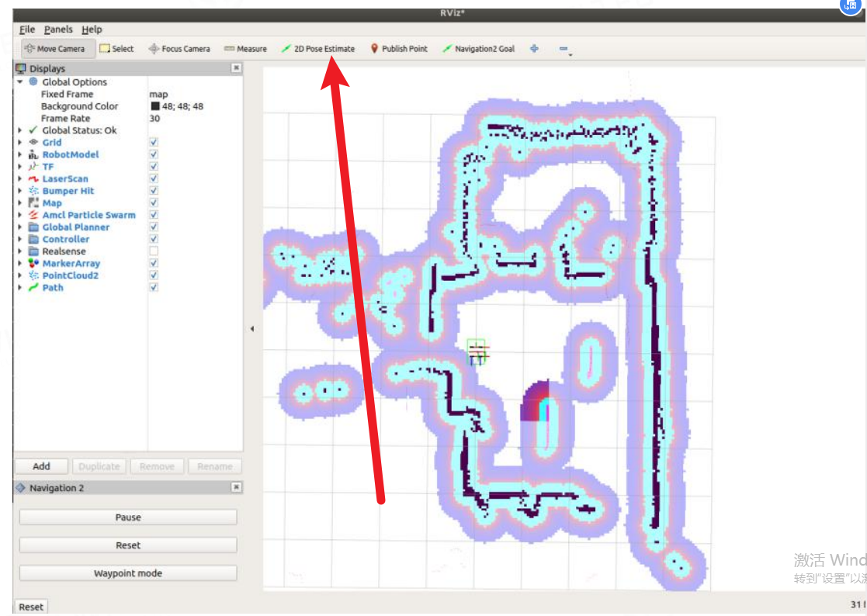Click the side panel collapse arrow handle
Image resolution: width=867 pixels, height=616 pixels.
(252, 329)
